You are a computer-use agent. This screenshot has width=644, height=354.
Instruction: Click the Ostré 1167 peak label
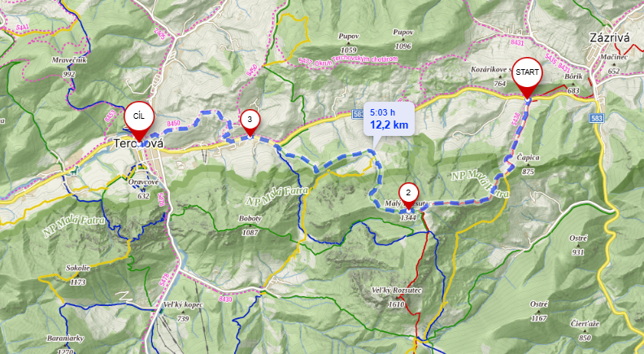[x=538, y=310]
